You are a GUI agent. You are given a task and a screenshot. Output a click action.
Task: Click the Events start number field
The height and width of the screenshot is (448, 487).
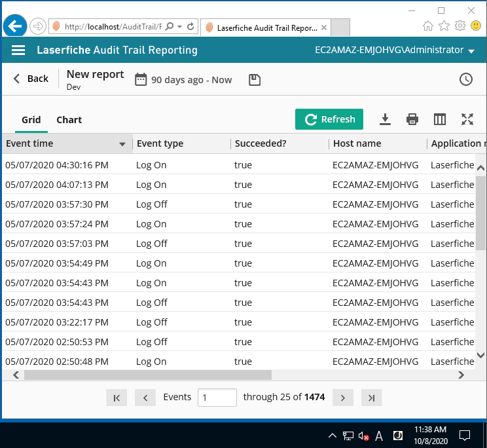coord(217,398)
